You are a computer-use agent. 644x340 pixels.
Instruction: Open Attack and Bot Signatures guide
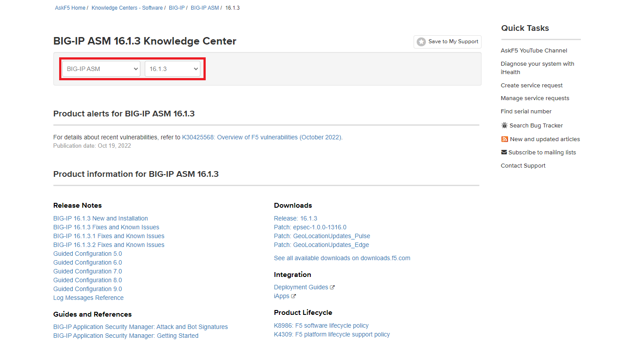point(140,327)
